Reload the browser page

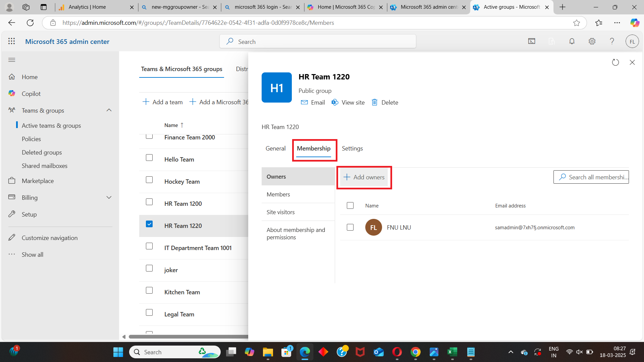(x=30, y=23)
